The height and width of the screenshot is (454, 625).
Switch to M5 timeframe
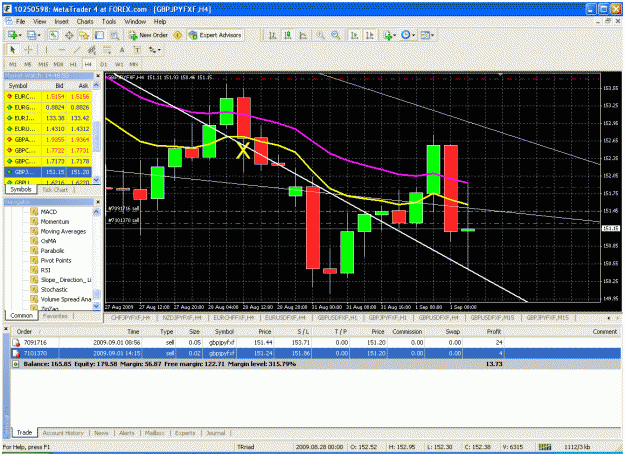[x=28, y=64]
